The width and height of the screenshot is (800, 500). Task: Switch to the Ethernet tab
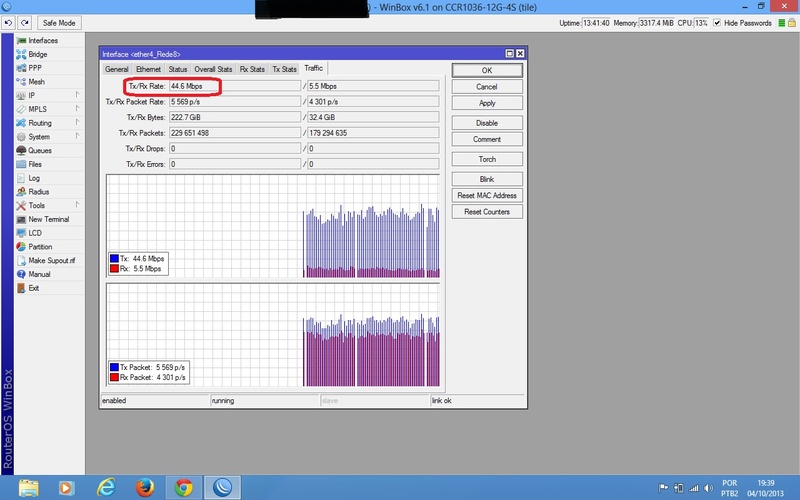coord(148,69)
